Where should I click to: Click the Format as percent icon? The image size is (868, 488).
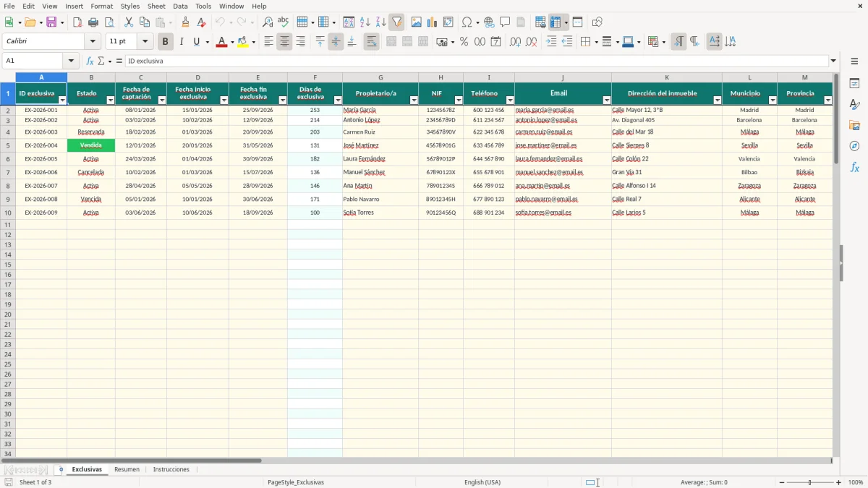click(x=464, y=42)
